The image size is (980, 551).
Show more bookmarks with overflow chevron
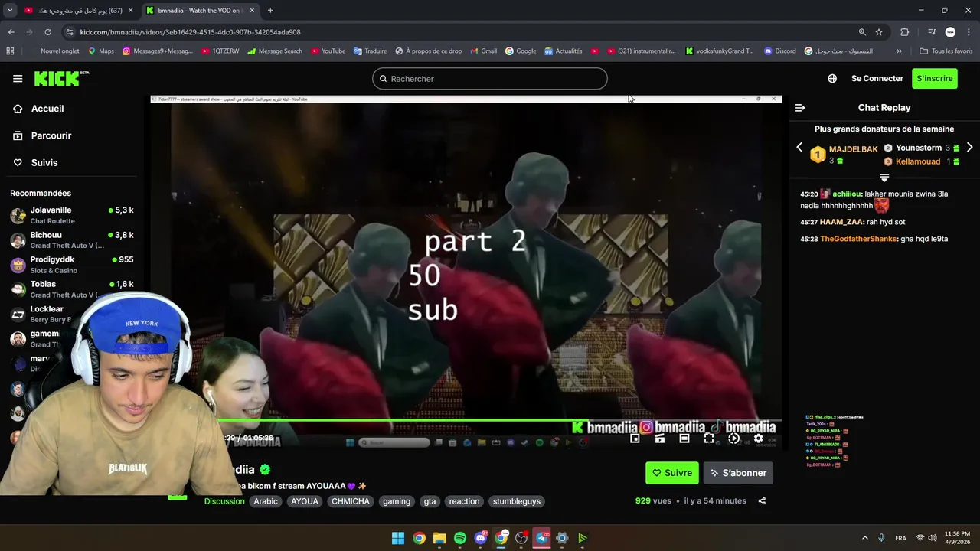899,51
